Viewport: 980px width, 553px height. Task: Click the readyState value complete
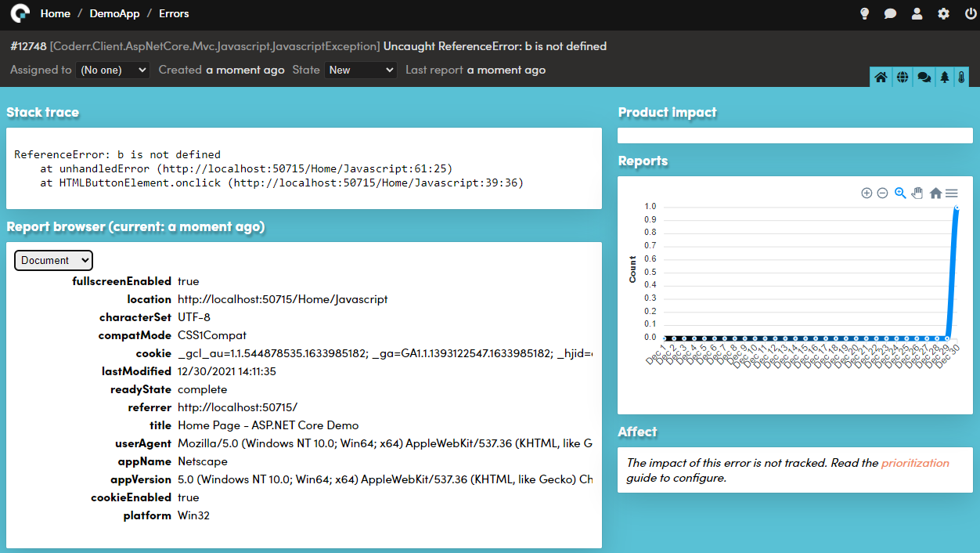(x=202, y=389)
